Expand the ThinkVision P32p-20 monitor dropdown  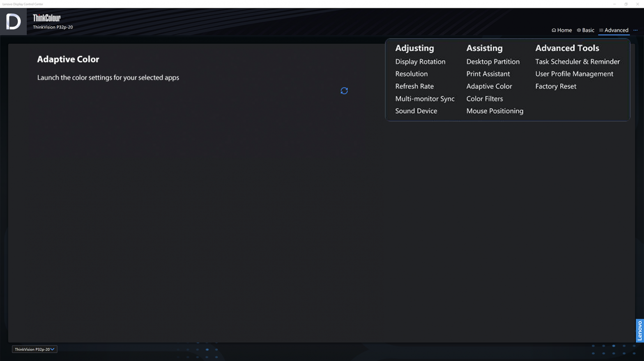(34, 349)
